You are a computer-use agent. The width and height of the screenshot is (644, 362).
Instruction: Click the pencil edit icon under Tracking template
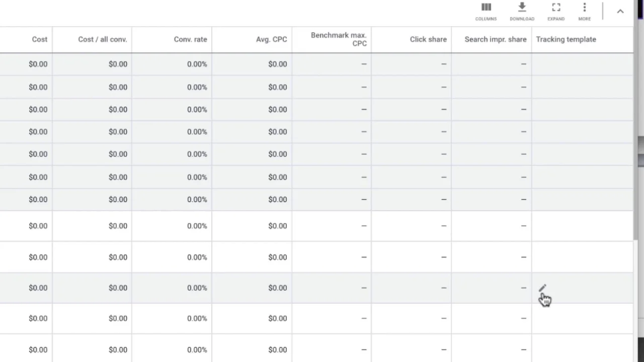click(542, 288)
